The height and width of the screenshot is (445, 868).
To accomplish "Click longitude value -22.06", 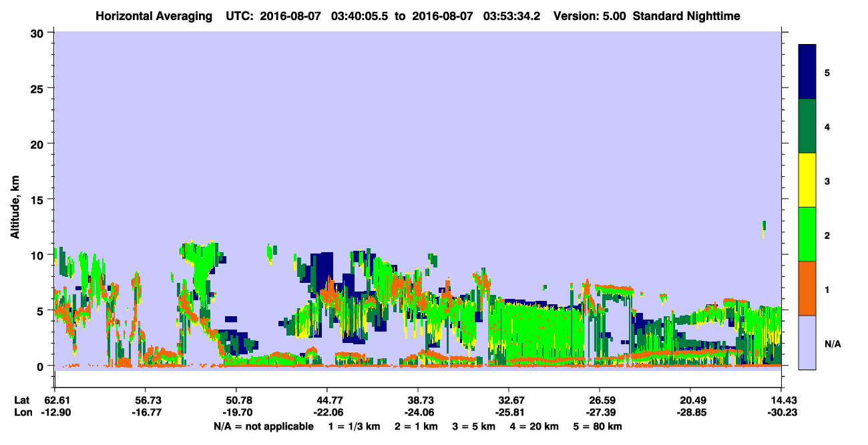I will tap(327, 413).
